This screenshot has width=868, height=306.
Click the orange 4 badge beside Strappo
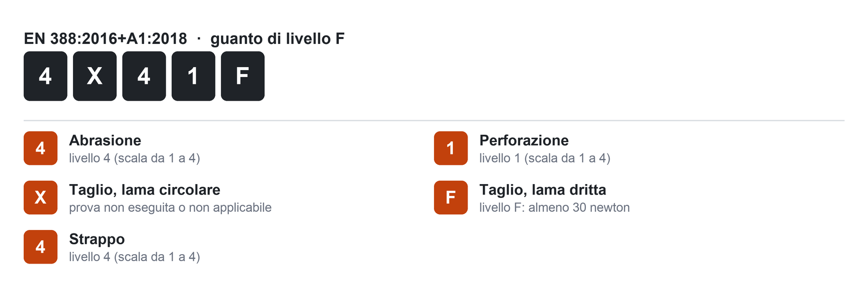click(x=40, y=247)
